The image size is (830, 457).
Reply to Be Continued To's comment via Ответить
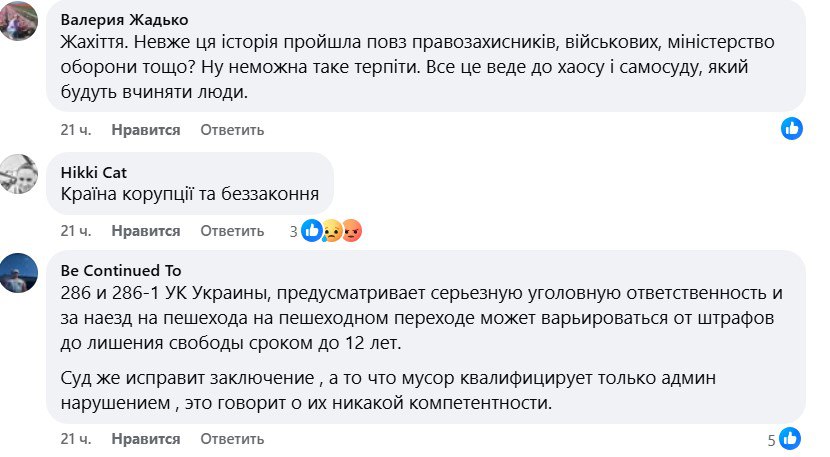coord(232,439)
